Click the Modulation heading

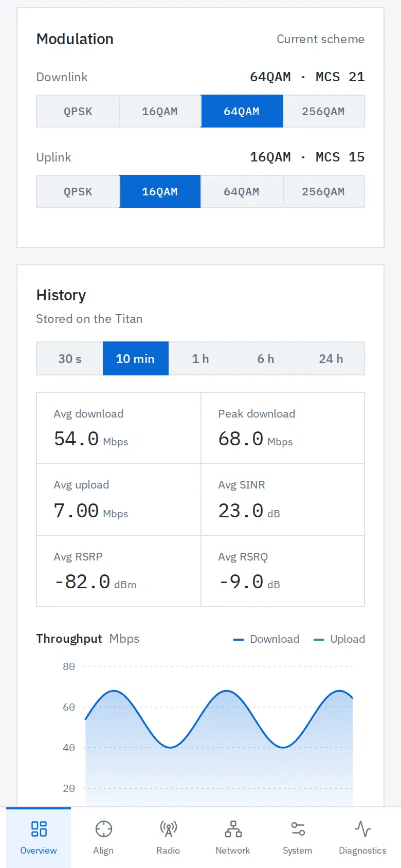point(75,39)
